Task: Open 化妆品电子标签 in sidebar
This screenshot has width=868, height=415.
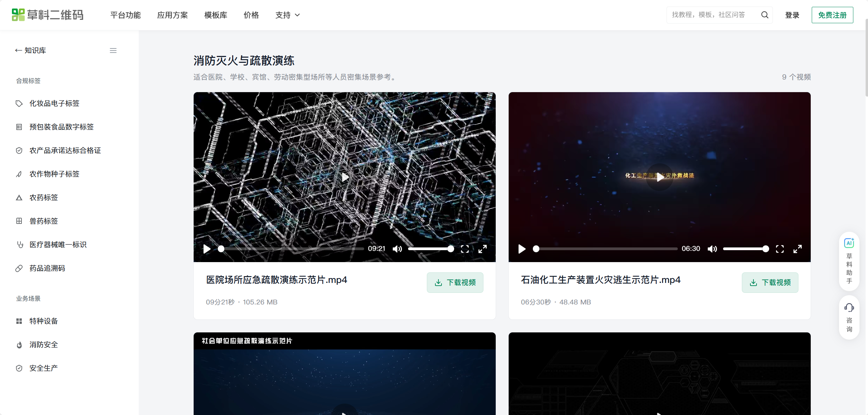Action: tap(54, 103)
